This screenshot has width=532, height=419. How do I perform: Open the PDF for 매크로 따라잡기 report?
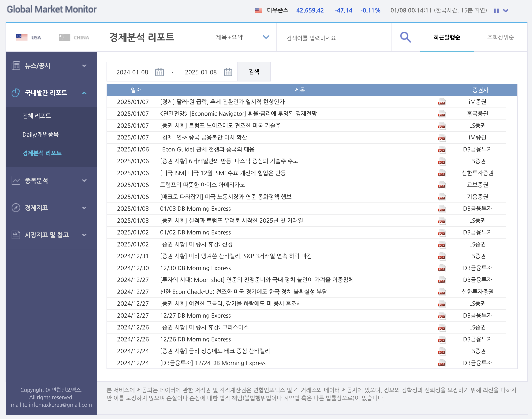442,197
